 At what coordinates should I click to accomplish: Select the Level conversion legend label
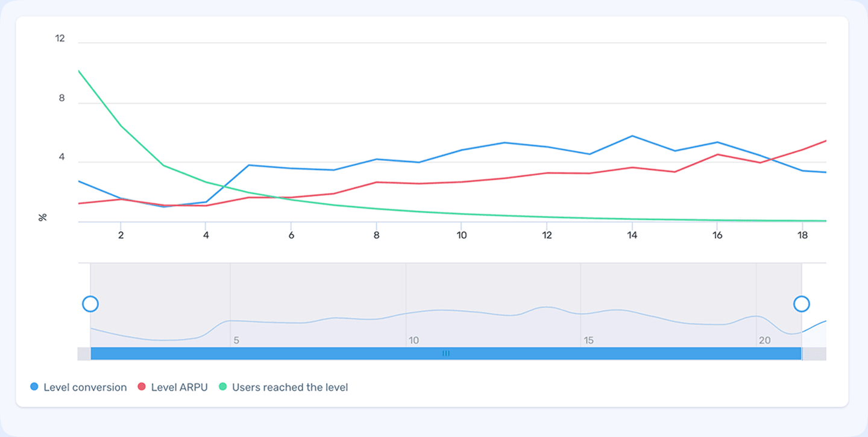(x=85, y=387)
